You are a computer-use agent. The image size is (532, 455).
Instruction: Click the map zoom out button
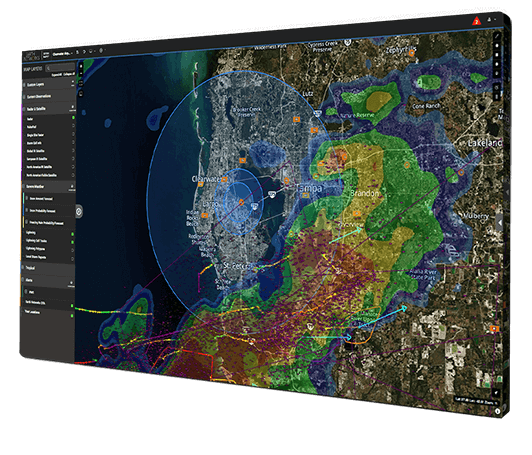click(x=81, y=74)
